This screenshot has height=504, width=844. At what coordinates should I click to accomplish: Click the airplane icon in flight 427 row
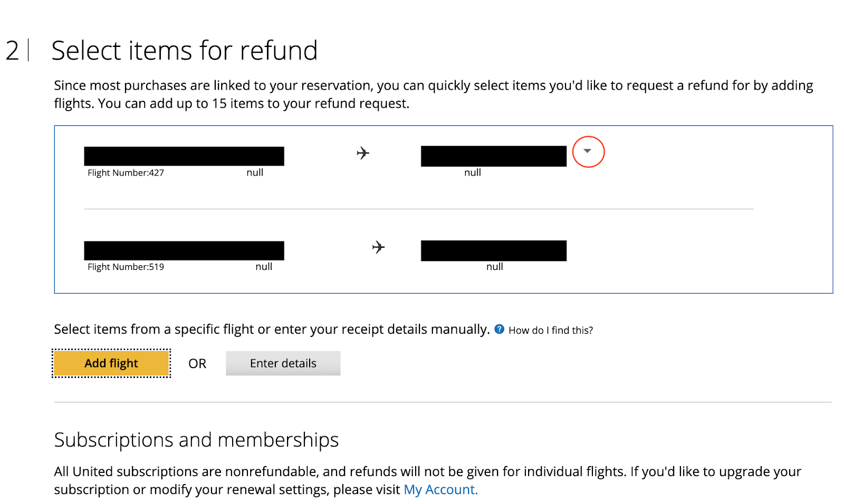tap(363, 153)
